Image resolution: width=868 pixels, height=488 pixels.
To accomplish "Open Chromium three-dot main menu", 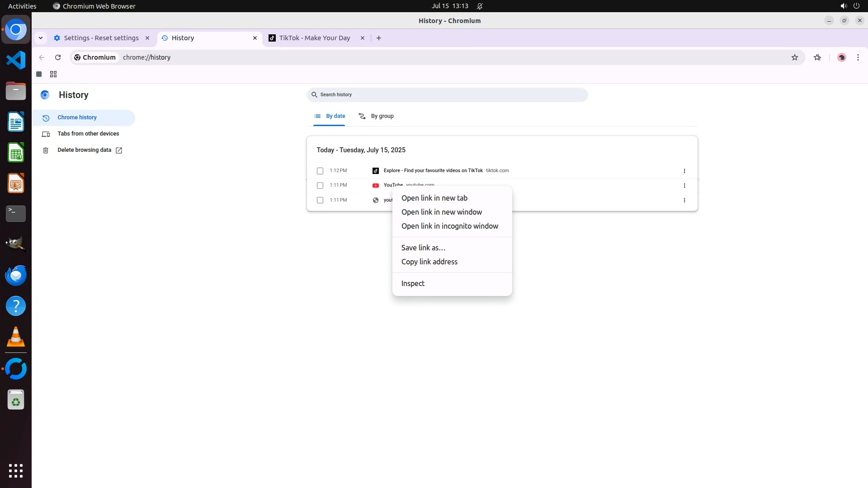I will [x=858, y=57].
